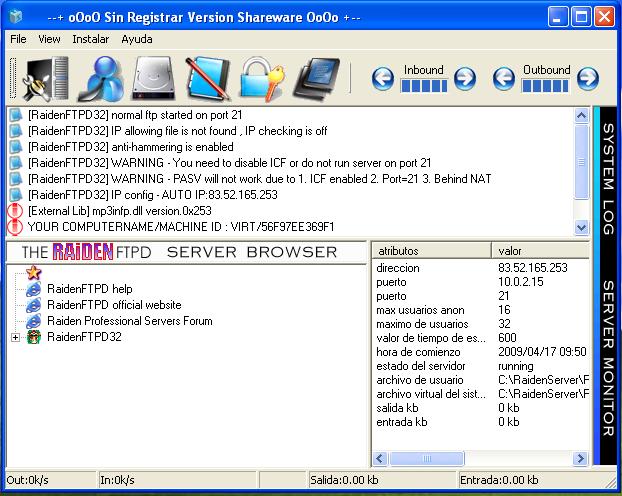Viewport: 622px width, 496px height.
Task: Click the application icon in title bar
Action: tap(16, 17)
